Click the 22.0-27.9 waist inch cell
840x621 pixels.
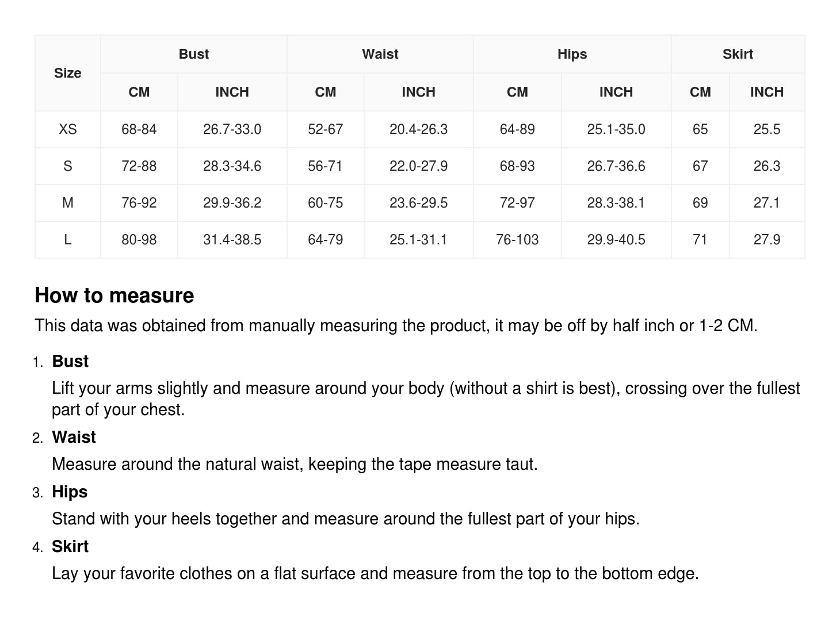[418, 166]
